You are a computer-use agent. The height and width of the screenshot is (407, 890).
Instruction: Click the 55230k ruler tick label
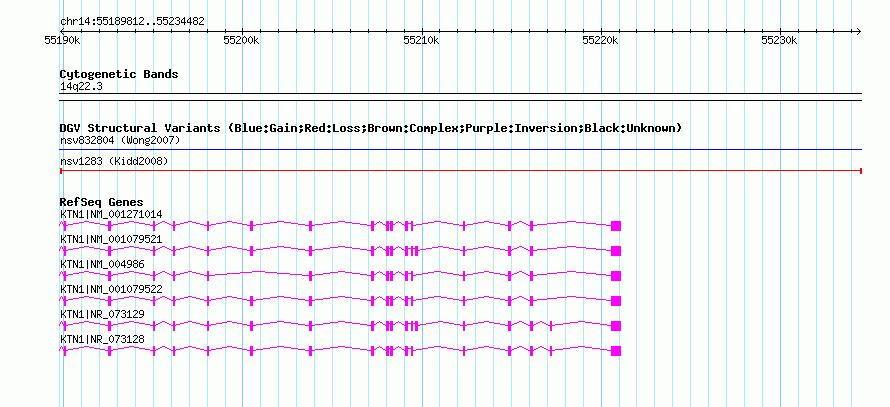pyautogui.click(x=780, y=40)
